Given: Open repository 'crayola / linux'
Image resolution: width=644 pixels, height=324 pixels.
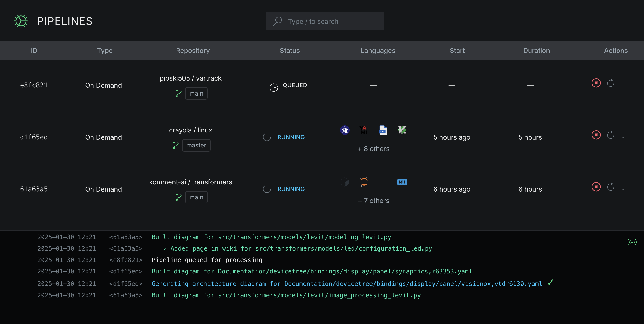Looking at the screenshot, I should pyautogui.click(x=191, y=130).
